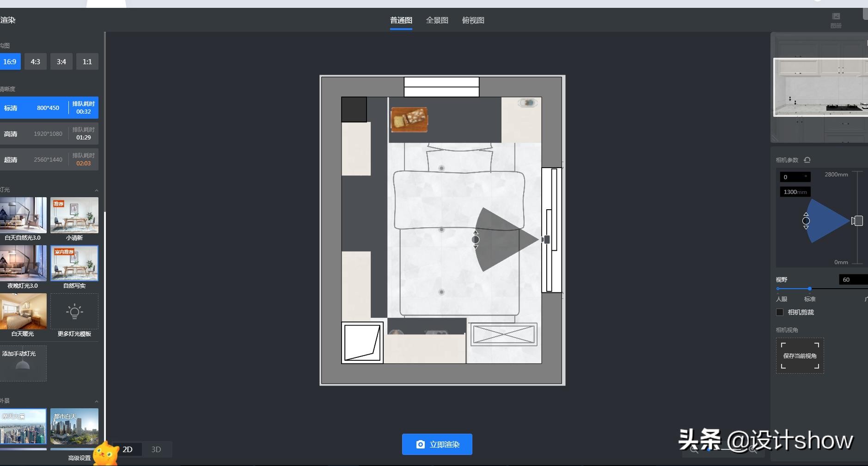Open the 图册 gallery icon

836,20
